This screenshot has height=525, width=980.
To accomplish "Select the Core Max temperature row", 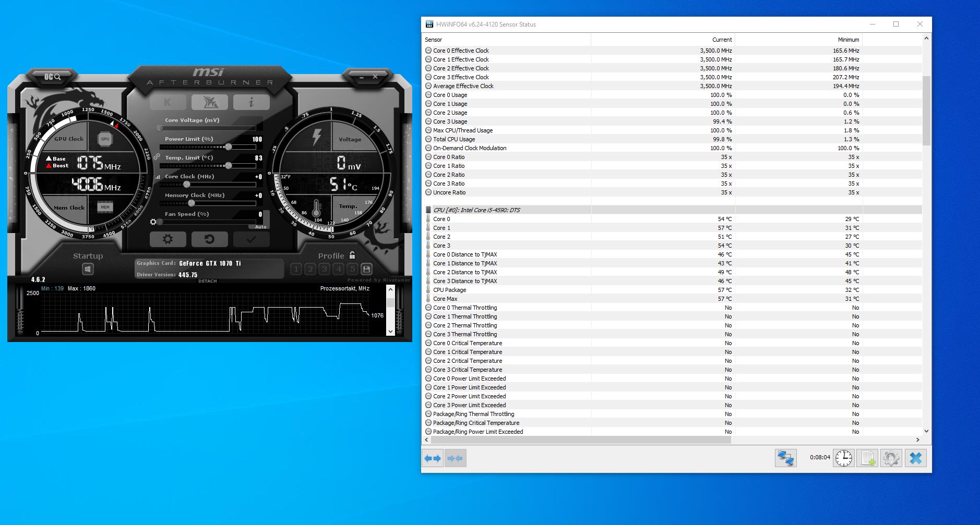I will pyautogui.click(x=672, y=299).
